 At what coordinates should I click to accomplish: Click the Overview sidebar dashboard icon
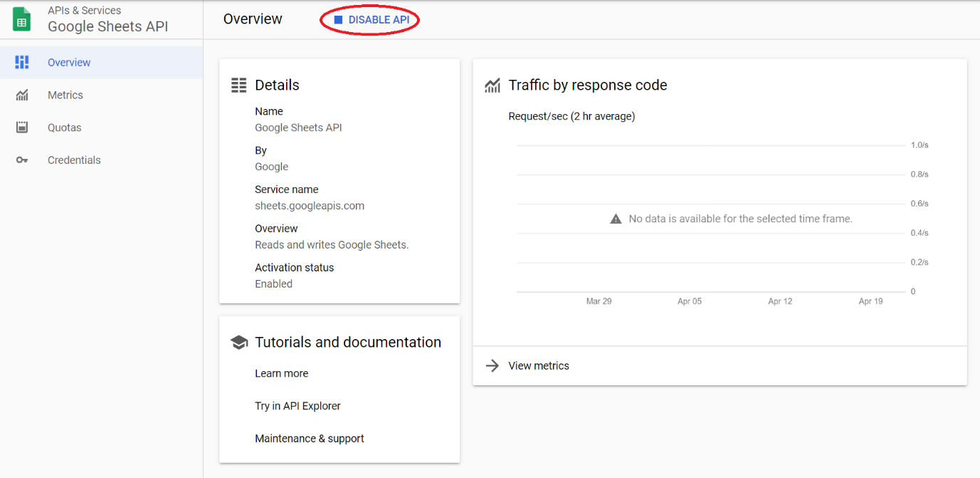point(22,62)
